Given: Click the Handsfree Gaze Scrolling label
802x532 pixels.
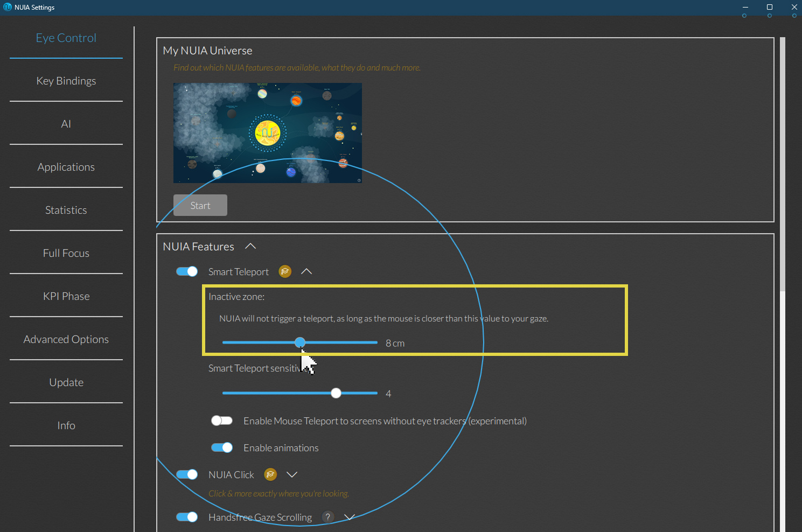Looking at the screenshot, I should click(x=260, y=517).
